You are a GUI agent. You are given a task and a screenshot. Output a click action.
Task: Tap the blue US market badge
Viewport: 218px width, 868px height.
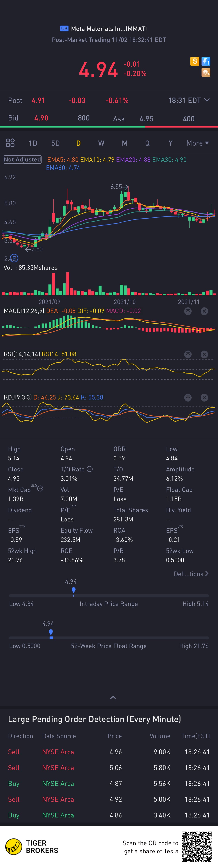pyautogui.click(x=64, y=29)
